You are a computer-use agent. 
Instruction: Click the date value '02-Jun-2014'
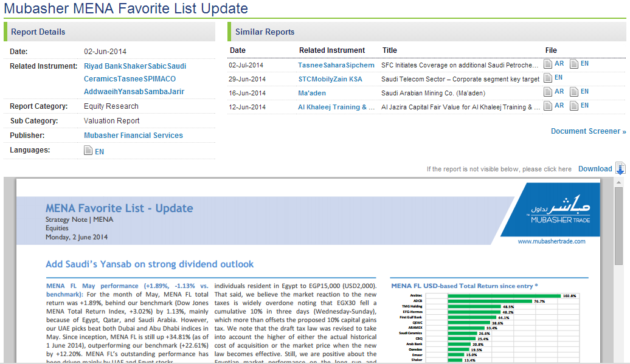[105, 52]
